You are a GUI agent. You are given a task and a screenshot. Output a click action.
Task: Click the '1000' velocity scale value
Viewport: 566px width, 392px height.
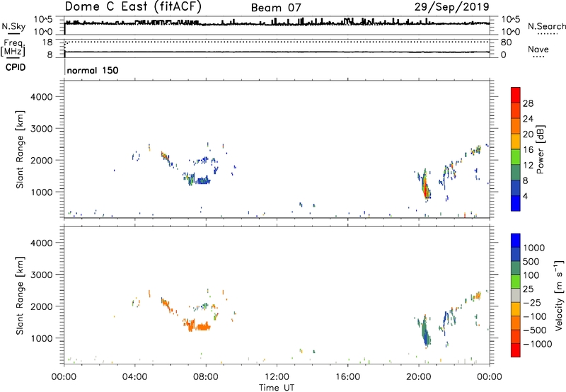pos(533,248)
